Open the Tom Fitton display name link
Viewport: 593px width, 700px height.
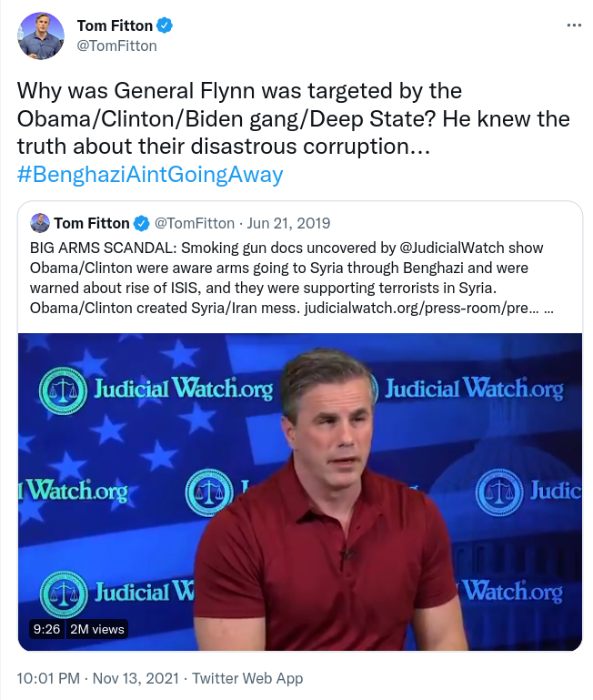click(x=116, y=25)
